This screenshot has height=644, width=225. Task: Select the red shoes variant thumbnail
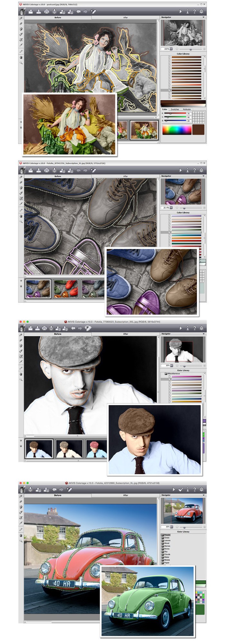click(x=66, y=289)
